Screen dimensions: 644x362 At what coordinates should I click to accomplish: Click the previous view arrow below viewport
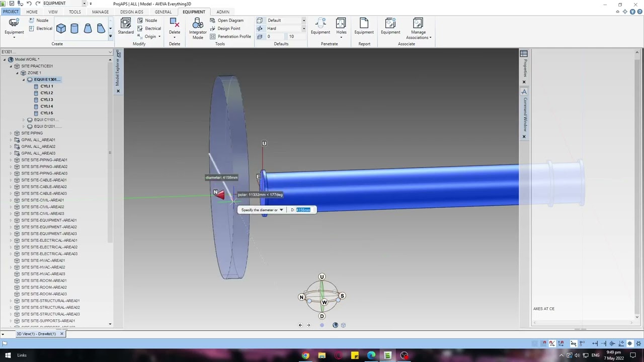click(x=300, y=325)
